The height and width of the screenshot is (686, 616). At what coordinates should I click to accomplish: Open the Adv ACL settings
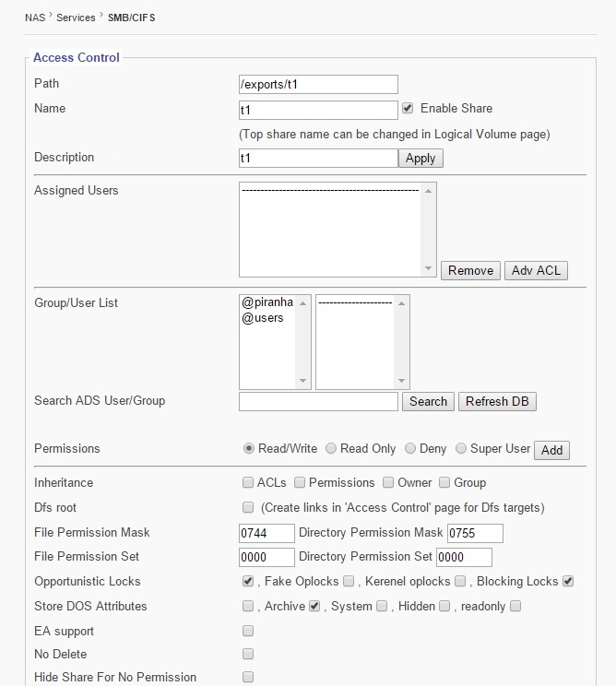pos(536,270)
